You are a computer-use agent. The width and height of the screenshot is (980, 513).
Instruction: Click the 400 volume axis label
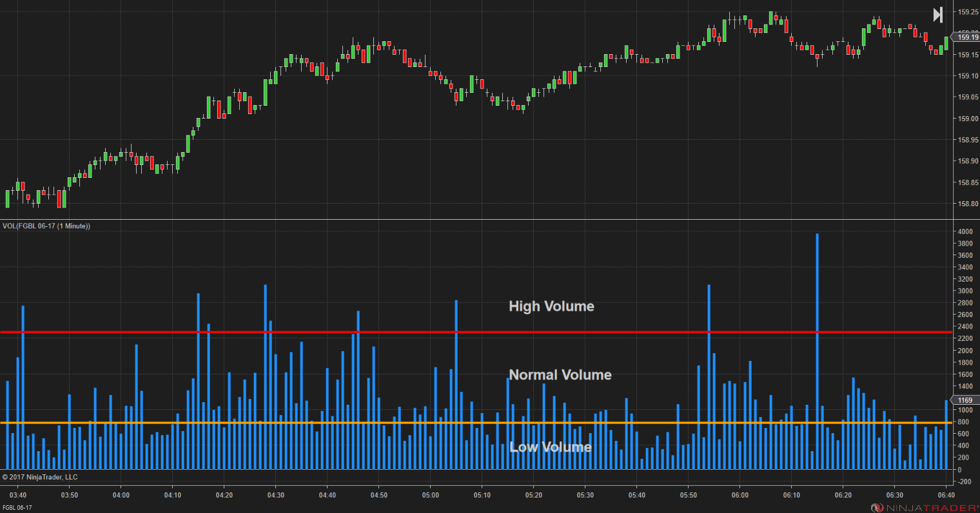pos(964,446)
